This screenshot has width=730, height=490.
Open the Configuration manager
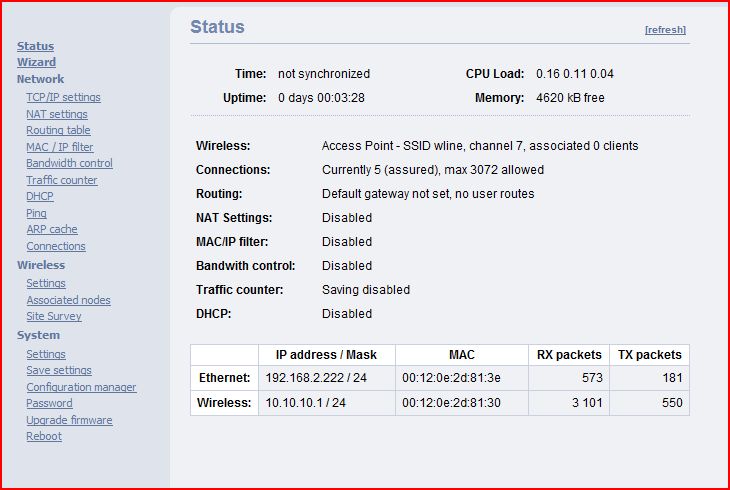point(81,387)
